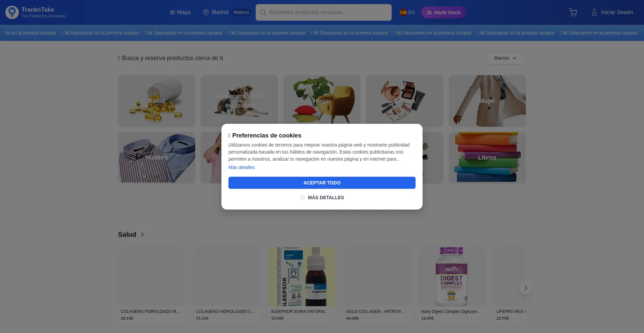Click the user profile icon beside Iniciar Sesión
This screenshot has height=333, width=644.
(594, 12)
